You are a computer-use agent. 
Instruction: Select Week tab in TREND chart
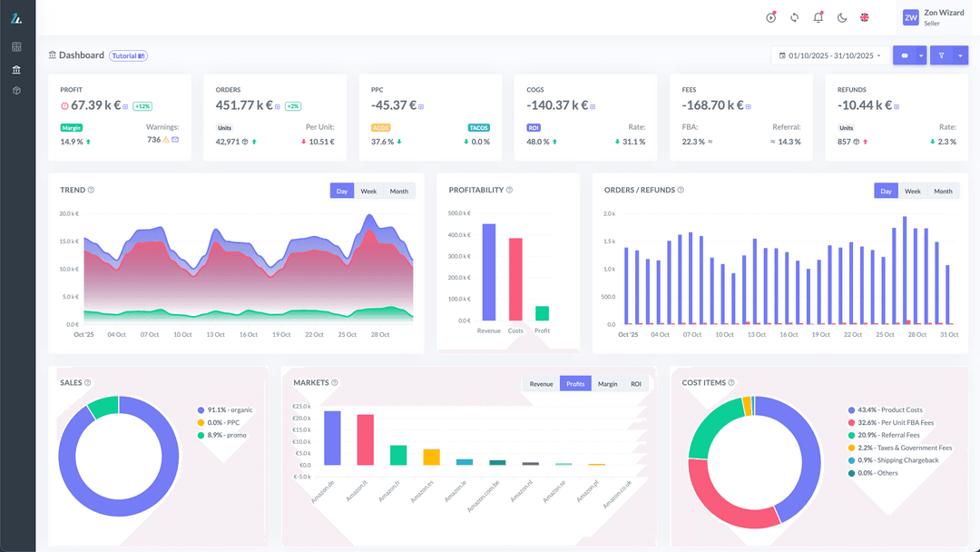[368, 192]
